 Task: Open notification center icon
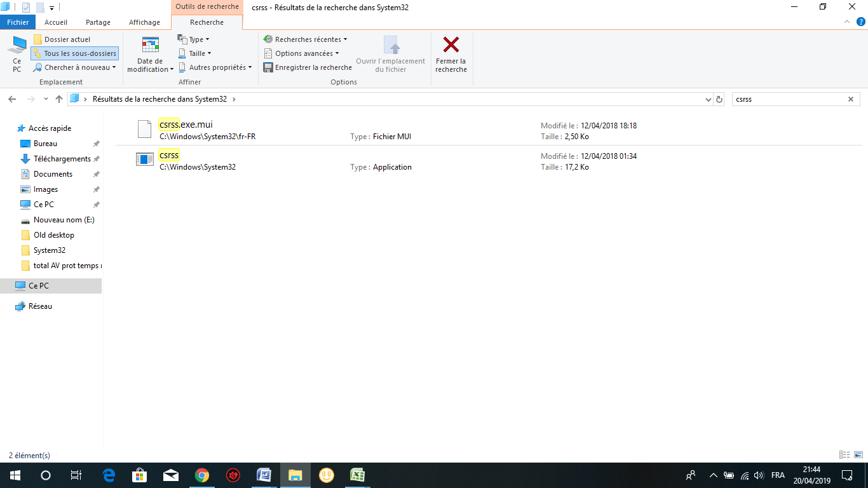click(847, 475)
